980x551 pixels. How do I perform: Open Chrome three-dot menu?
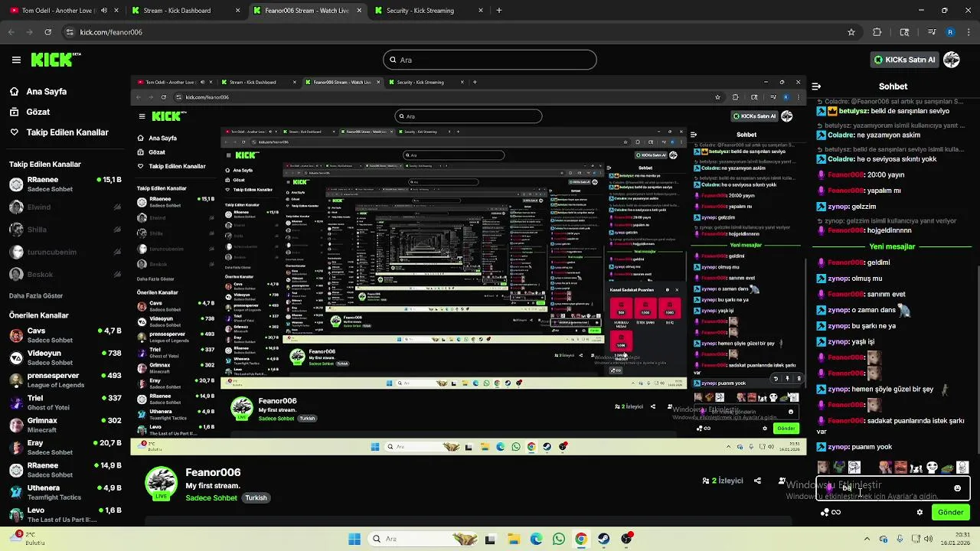pyautogui.click(x=968, y=32)
